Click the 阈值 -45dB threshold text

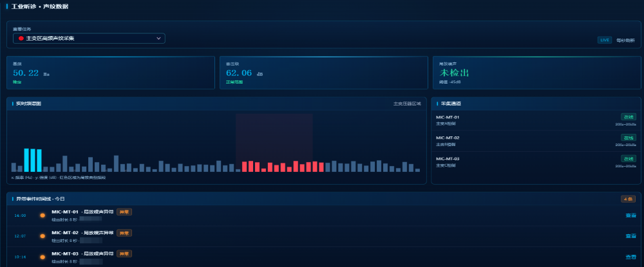(450, 82)
